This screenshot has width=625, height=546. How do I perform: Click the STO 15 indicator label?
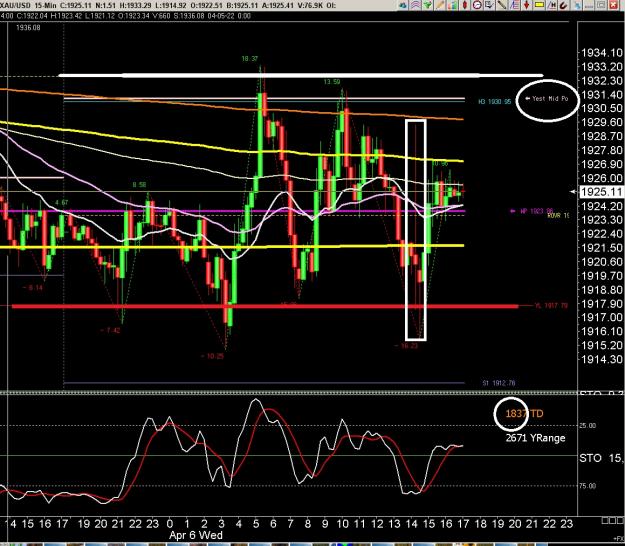(601, 458)
